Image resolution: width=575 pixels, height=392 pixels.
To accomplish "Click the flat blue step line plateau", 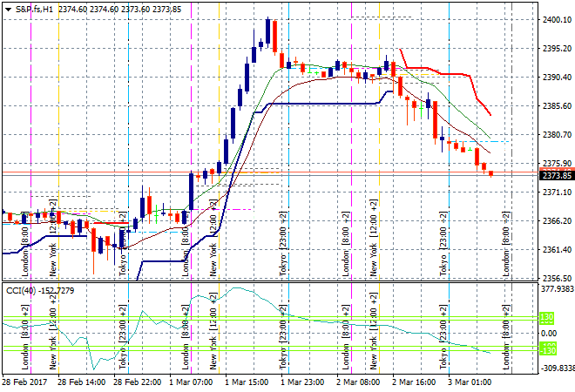I will pyautogui.click(x=314, y=104).
